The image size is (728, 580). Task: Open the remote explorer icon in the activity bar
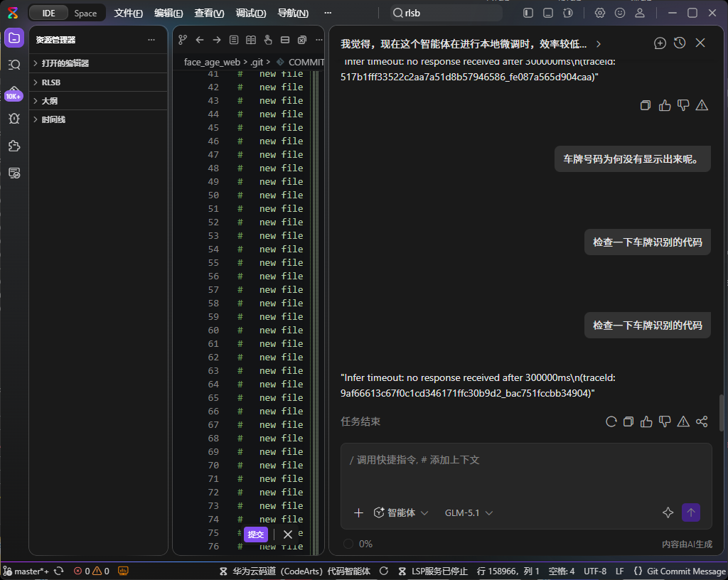pos(14,173)
